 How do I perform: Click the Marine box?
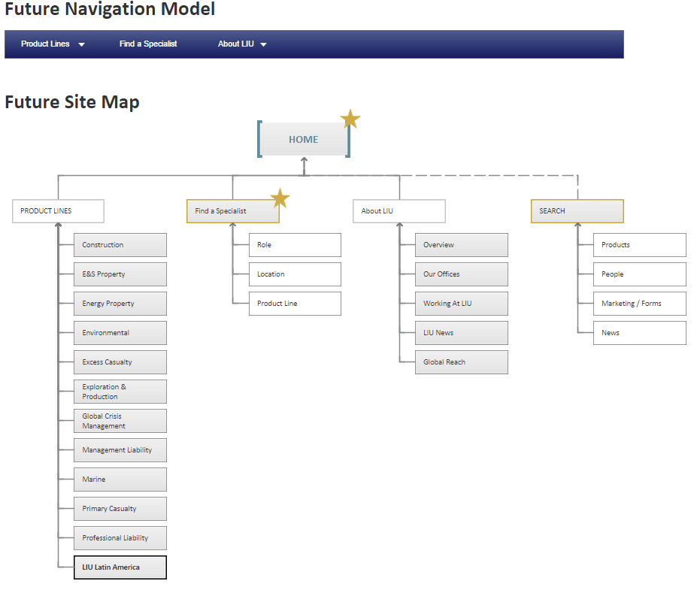point(120,480)
